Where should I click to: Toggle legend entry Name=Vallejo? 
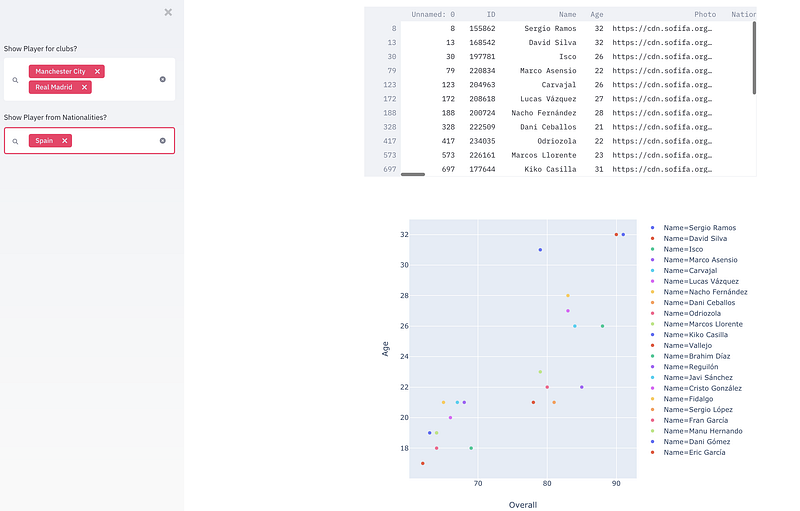[687, 346]
